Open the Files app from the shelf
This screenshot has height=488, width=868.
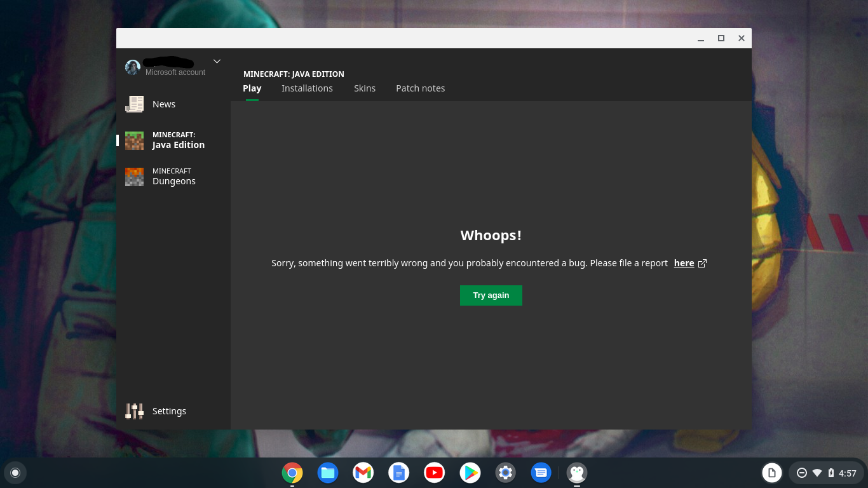pyautogui.click(x=328, y=473)
